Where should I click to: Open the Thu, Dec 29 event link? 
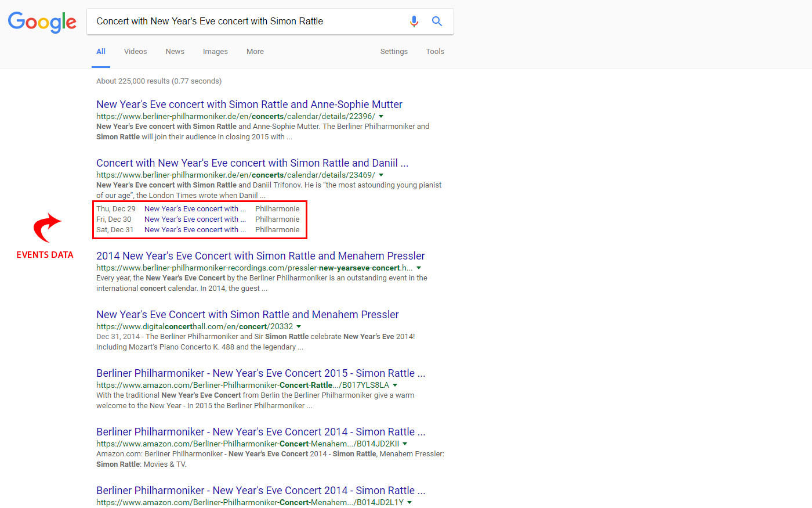coord(195,209)
